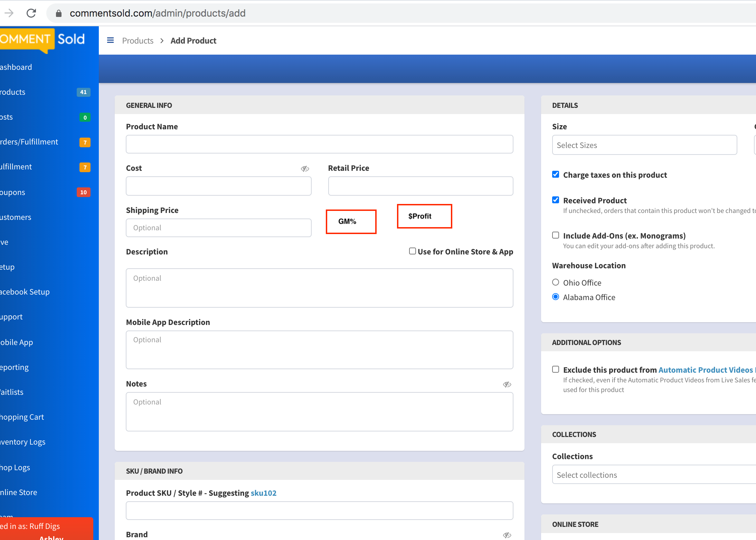Click the hamburger menu icon beside Products

111,40
